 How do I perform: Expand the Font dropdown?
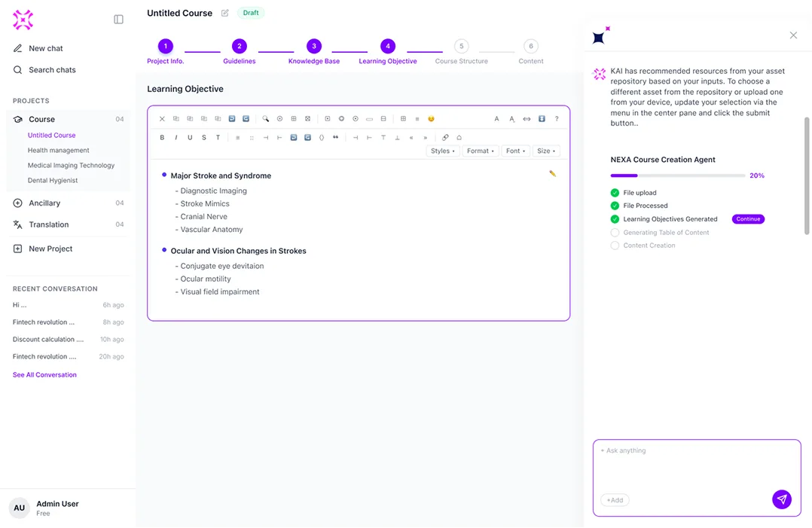[516, 151]
